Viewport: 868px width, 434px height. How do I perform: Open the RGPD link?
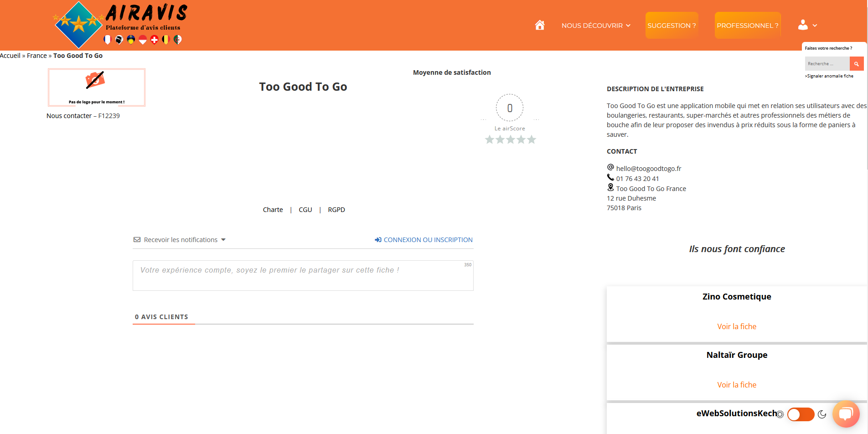(336, 210)
